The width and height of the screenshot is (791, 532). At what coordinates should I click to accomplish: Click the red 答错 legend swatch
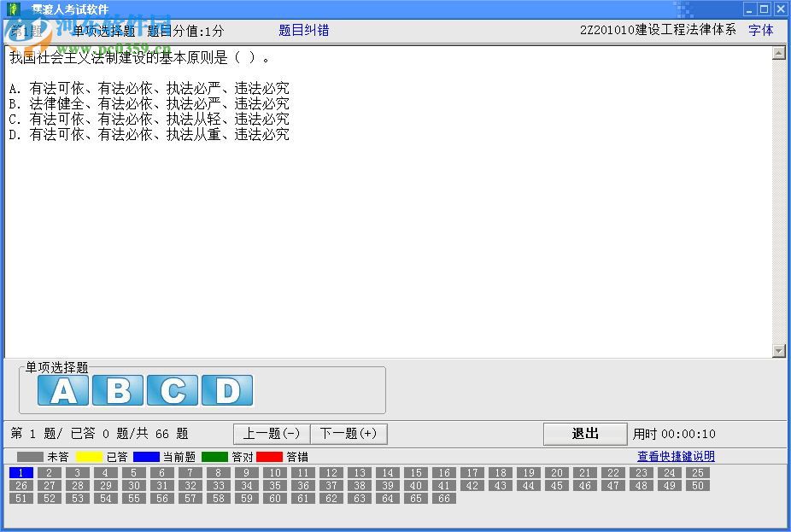(x=269, y=457)
